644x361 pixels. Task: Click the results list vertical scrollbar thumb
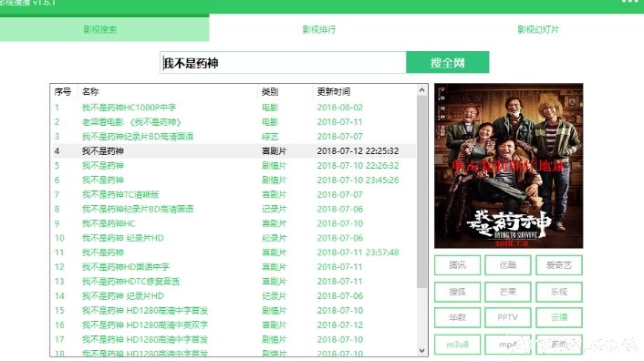pyautogui.click(x=421, y=192)
